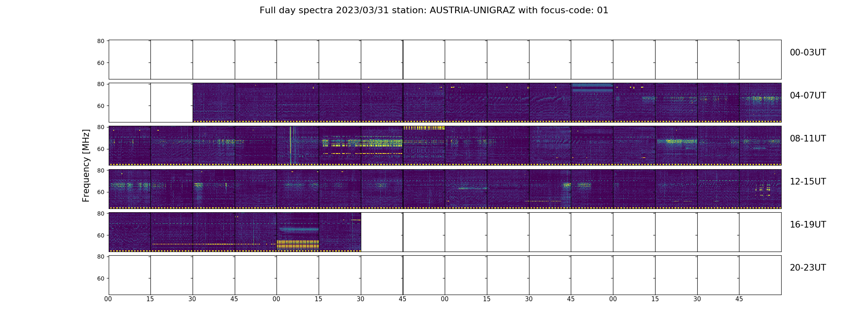Screen dimensions: 868x331
Task: Click the "80" tick of the 20-23UT row
Action: click(x=100, y=257)
